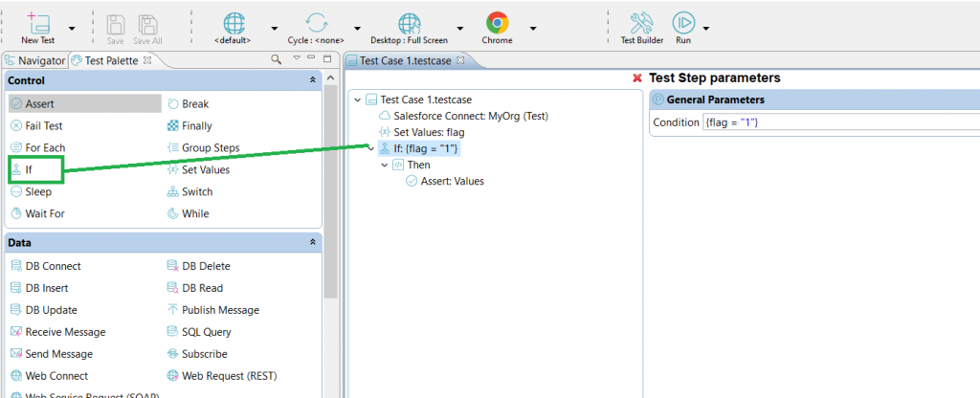Select the Set Values: flag step

[x=422, y=132]
